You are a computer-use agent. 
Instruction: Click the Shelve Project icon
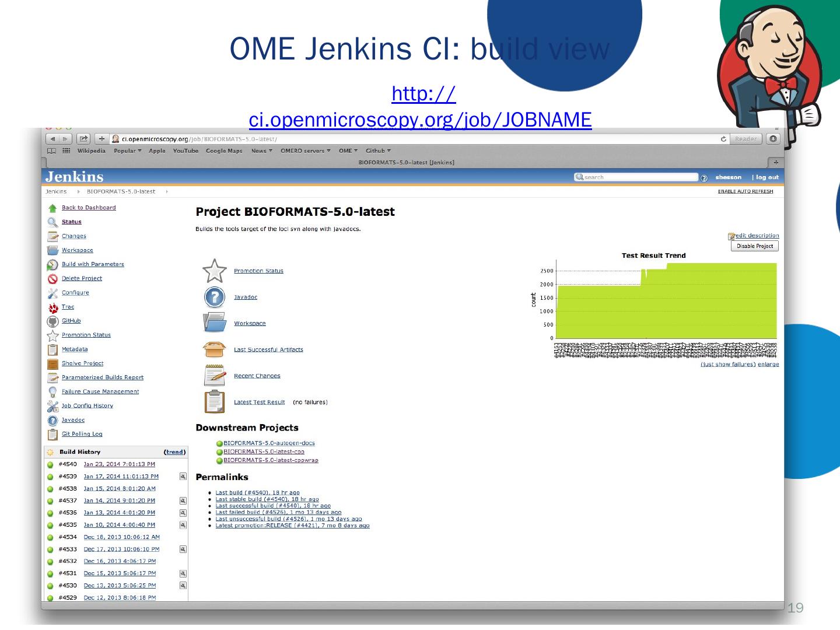point(52,363)
